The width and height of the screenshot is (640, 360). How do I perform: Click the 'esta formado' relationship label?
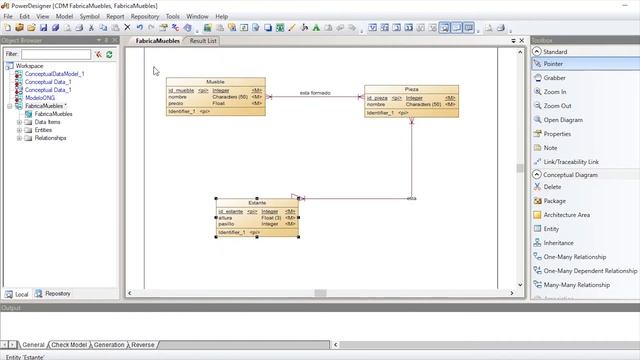[x=315, y=93]
